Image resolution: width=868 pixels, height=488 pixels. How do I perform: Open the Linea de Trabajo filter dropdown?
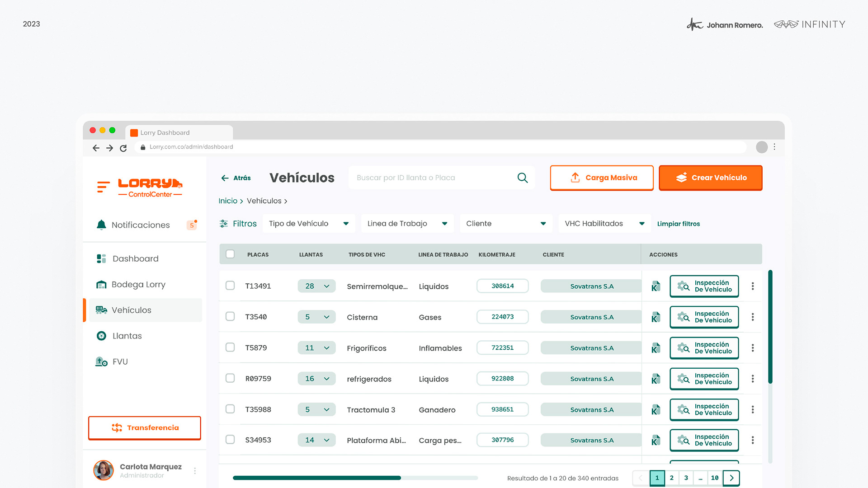pos(407,224)
